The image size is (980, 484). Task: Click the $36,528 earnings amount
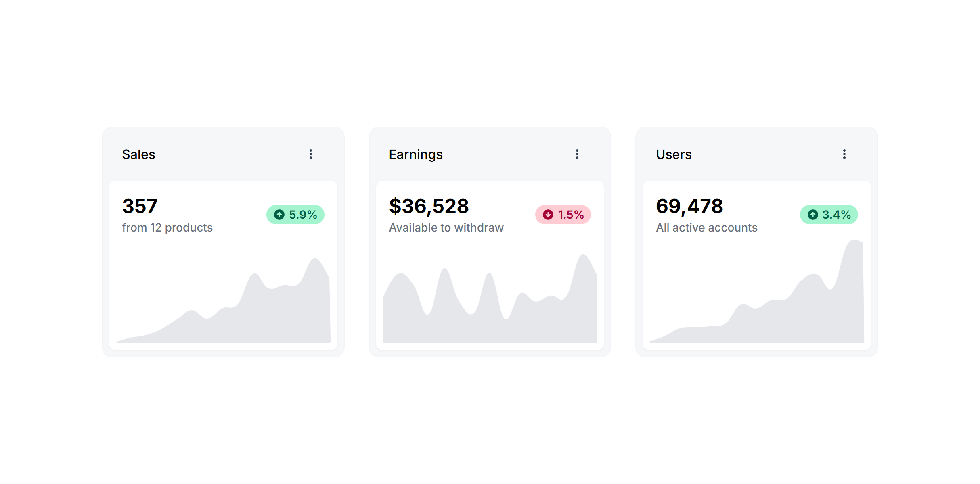pyautogui.click(x=429, y=206)
